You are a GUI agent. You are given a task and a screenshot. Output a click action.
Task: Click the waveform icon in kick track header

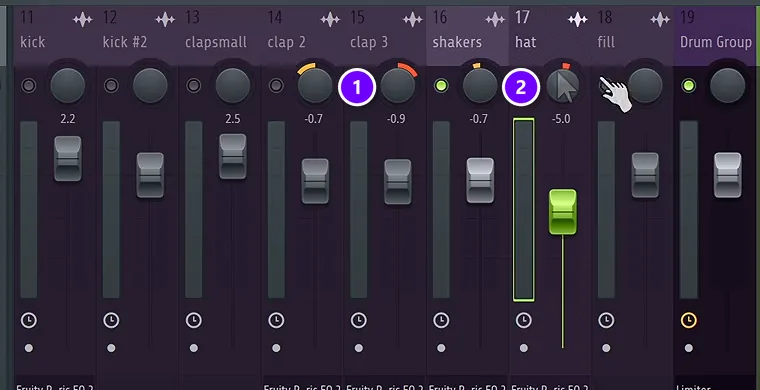click(x=82, y=20)
